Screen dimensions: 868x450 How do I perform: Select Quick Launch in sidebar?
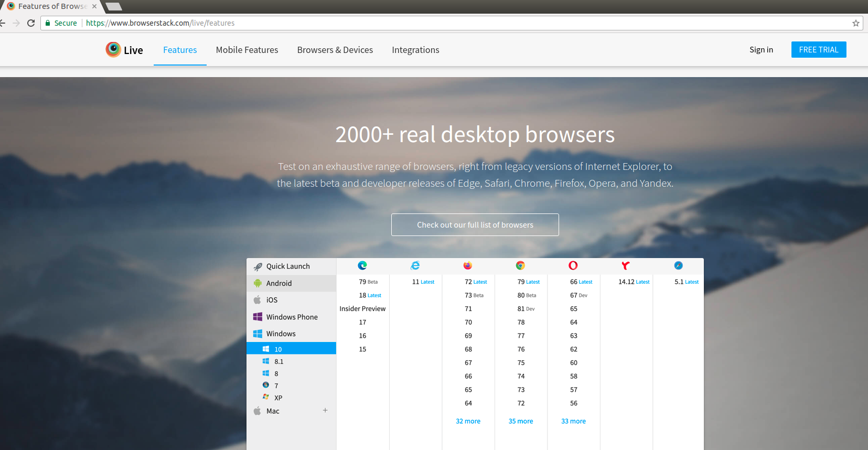click(x=291, y=266)
